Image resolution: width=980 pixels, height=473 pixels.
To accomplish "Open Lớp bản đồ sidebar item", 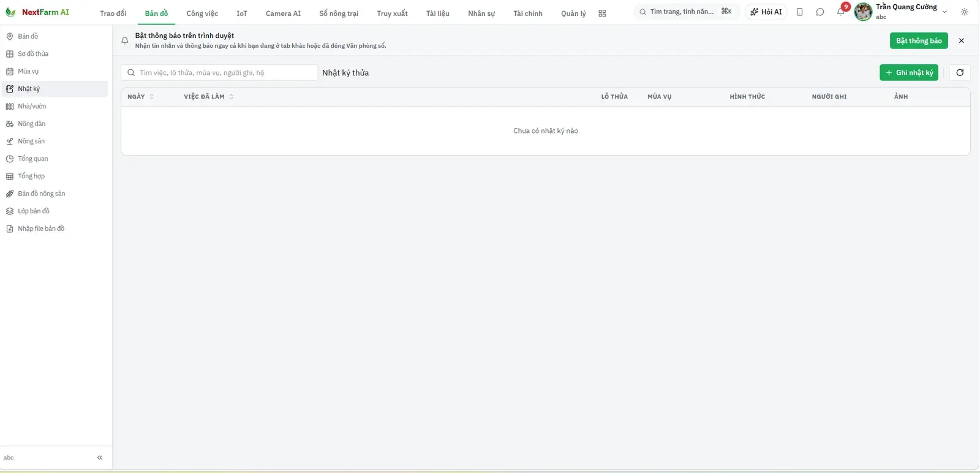I will click(x=55, y=211).
